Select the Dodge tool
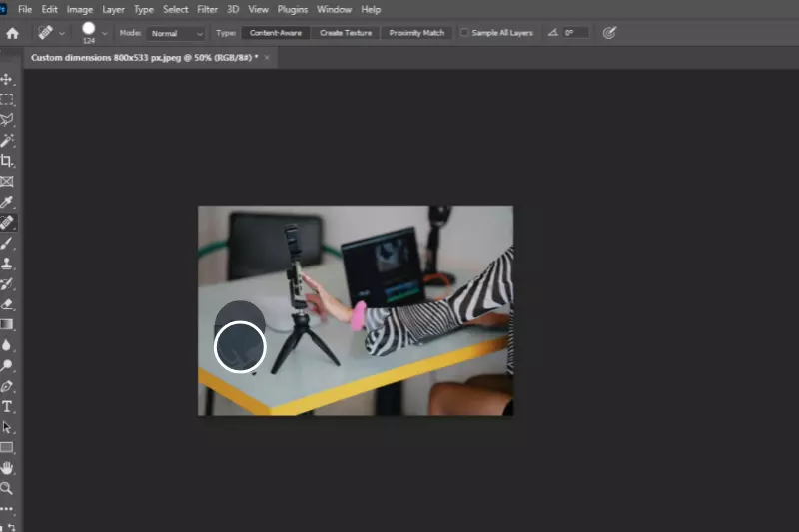This screenshot has width=799, height=532. [7, 366]
